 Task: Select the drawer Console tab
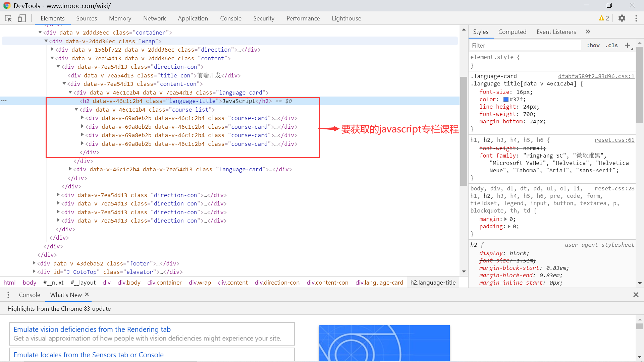pyautogui.click(x=30, y=295)
